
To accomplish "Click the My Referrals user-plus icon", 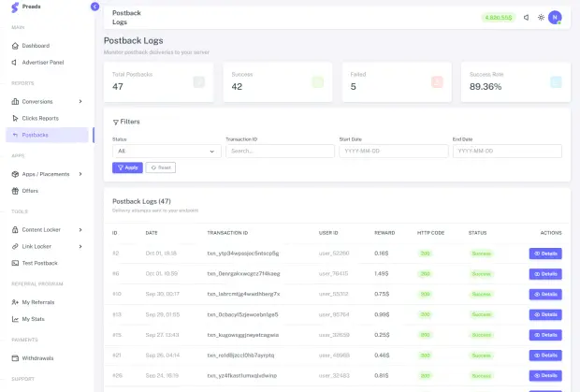I will click(15, 302).
